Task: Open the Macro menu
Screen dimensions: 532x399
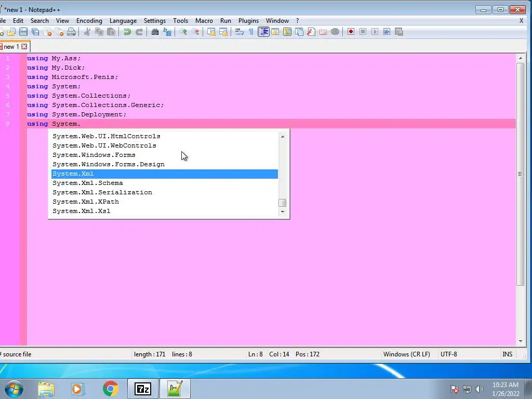Action: (204, 21)
